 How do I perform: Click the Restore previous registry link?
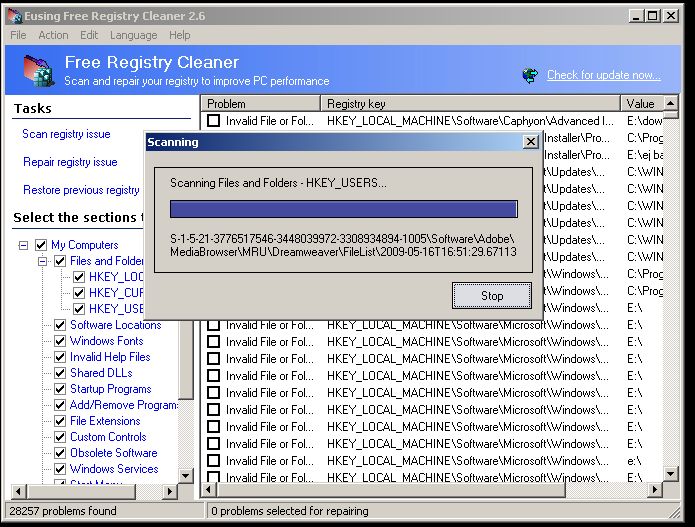(x=81, y=190)
